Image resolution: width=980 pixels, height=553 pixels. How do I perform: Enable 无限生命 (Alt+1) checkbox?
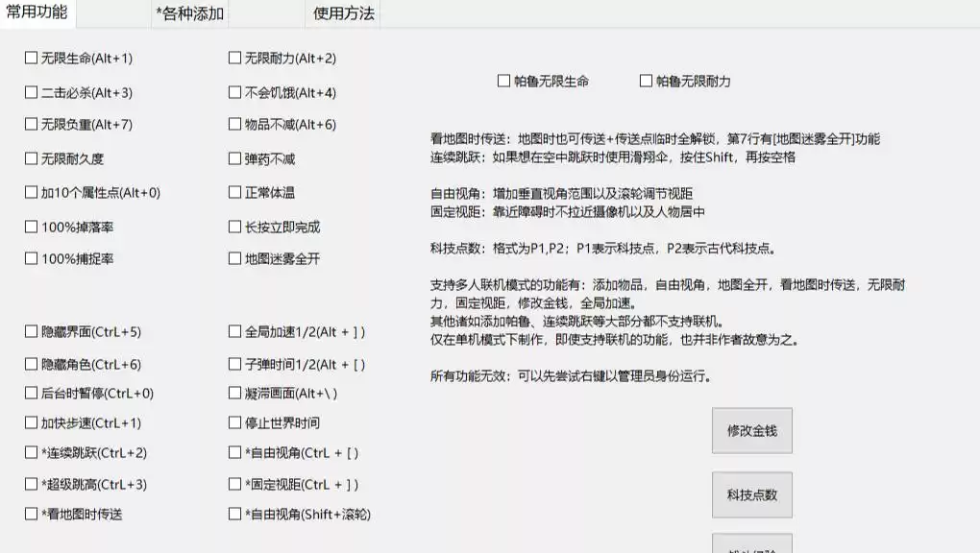[32, 59]
